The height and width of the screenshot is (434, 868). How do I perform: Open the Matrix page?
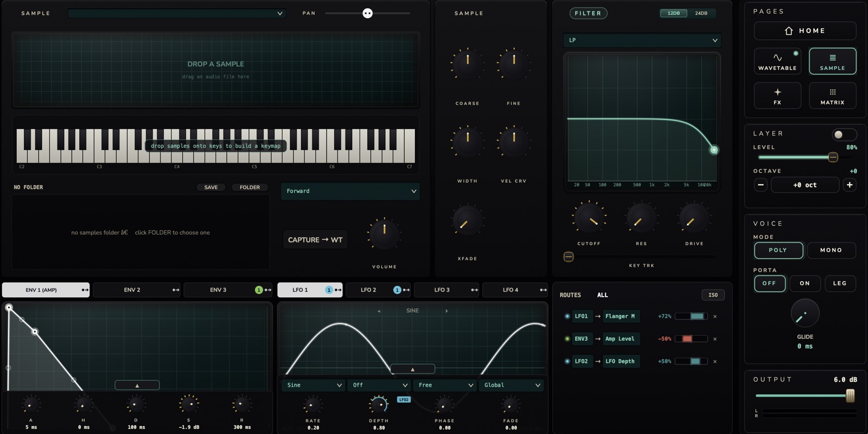(x=832, y=95)
